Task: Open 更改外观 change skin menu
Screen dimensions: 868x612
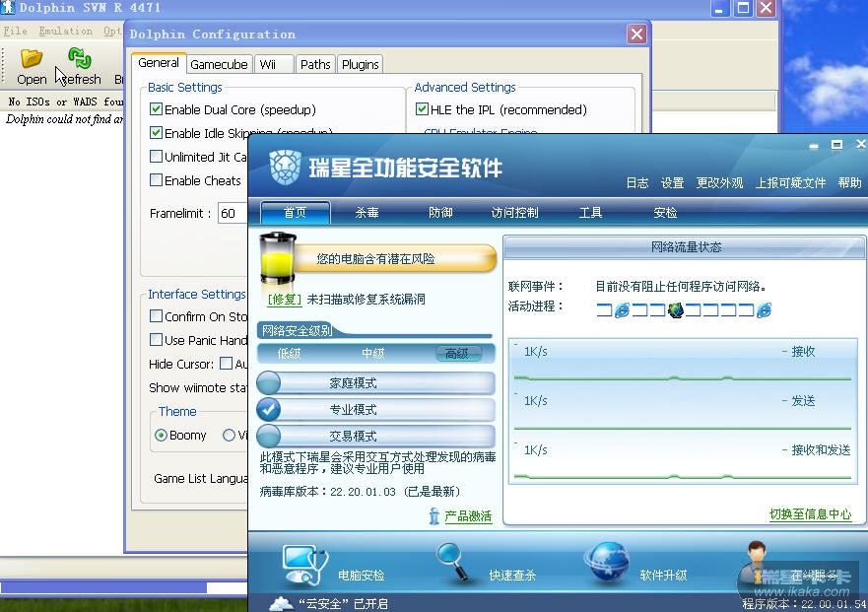Action: (x=719, y=182)
